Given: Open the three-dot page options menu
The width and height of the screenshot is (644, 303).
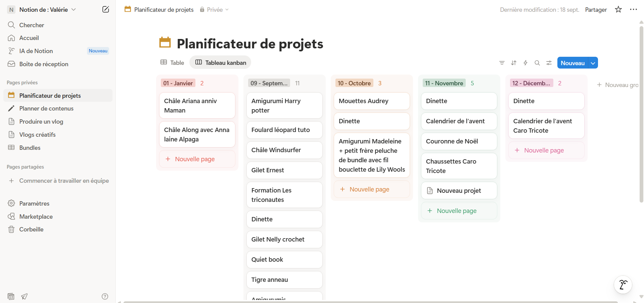Looking at the screenshot, I should [x=633, y=9].
